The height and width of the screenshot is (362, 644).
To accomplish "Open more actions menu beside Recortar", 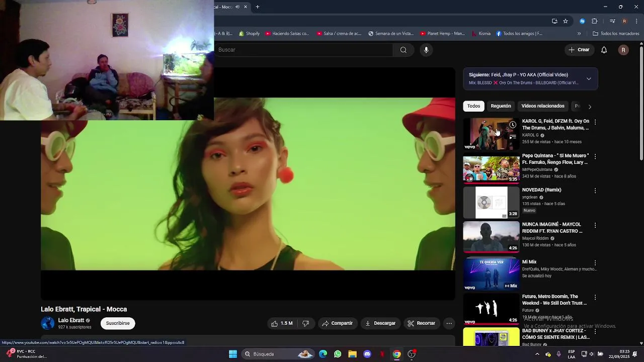I will (x=449, y=323).
